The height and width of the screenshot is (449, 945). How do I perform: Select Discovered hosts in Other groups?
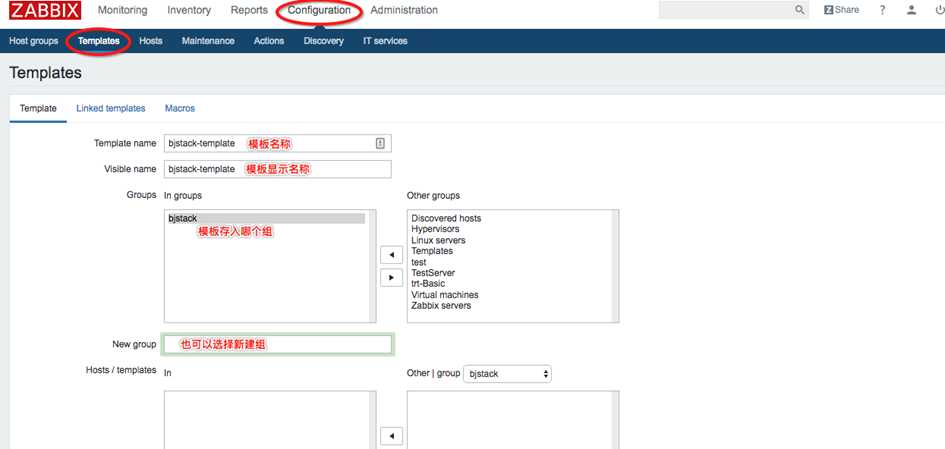447,218
